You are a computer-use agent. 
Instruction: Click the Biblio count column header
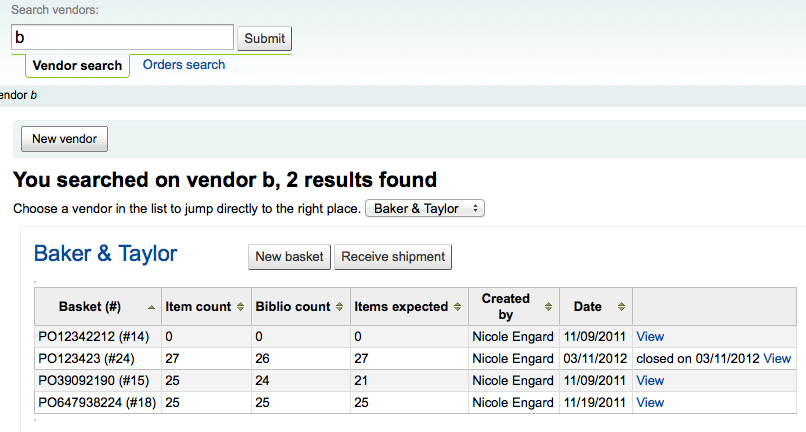pyautogui.click(x=301, y=307)
